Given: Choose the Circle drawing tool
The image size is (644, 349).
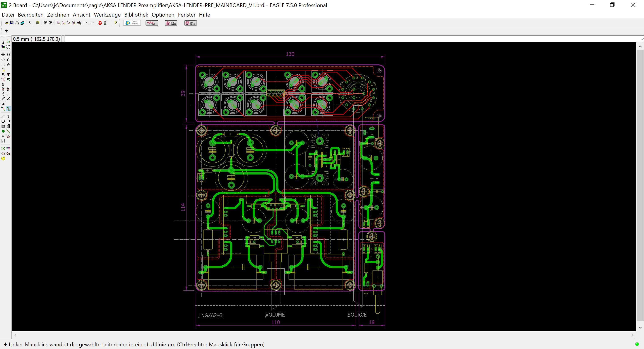Looking at the screenshot, I should (3, 121).
